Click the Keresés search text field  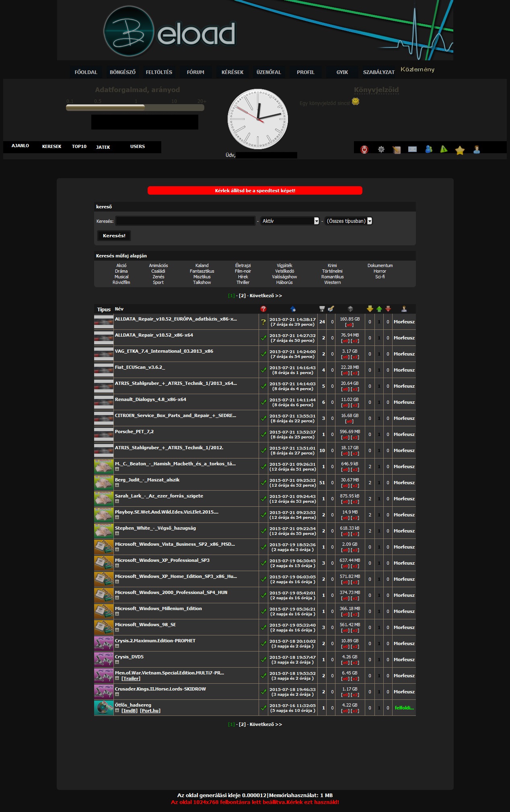pos(185,221)
